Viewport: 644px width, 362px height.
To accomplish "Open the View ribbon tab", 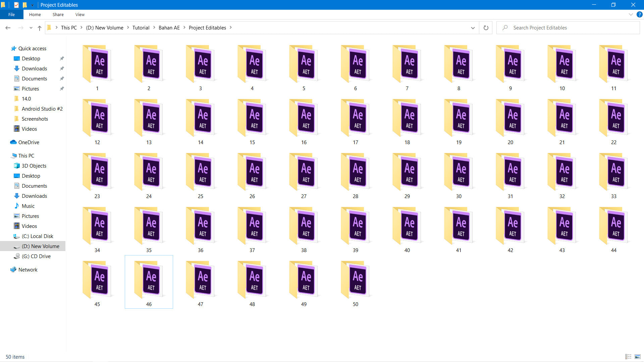I will tap(80, 14).
